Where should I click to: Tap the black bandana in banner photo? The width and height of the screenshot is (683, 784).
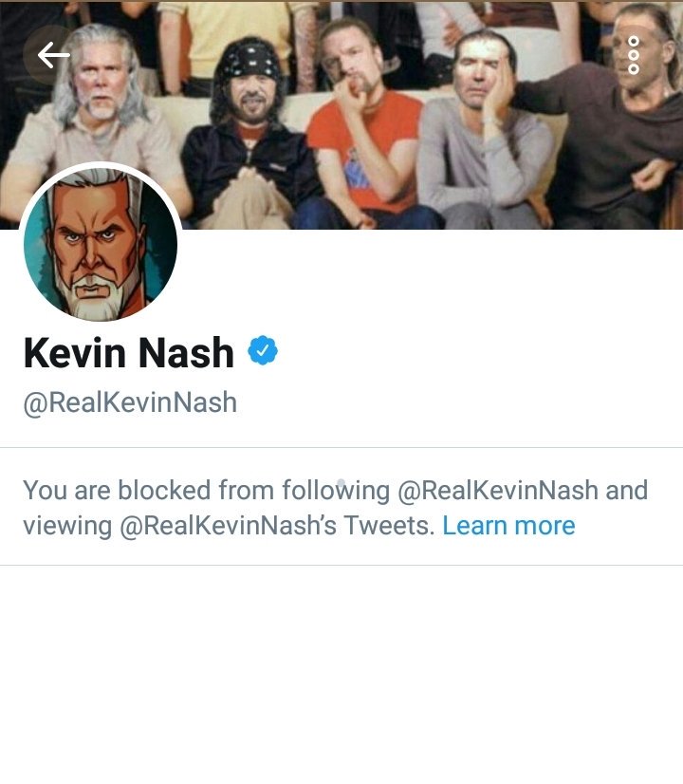tap(249, 59)
